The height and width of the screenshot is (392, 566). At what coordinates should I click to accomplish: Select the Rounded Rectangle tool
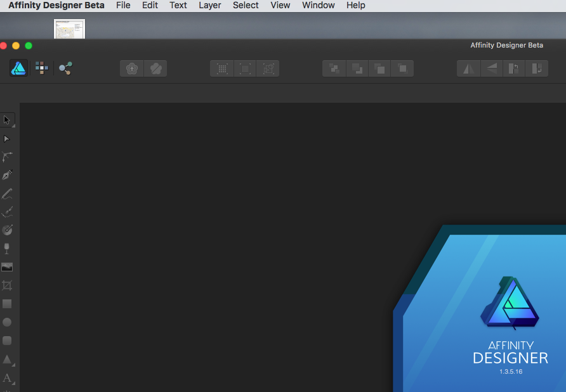[7, 341]
